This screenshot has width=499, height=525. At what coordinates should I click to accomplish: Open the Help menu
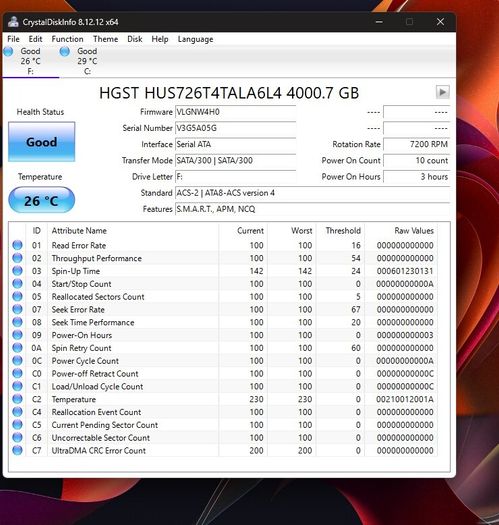(160, 39)
